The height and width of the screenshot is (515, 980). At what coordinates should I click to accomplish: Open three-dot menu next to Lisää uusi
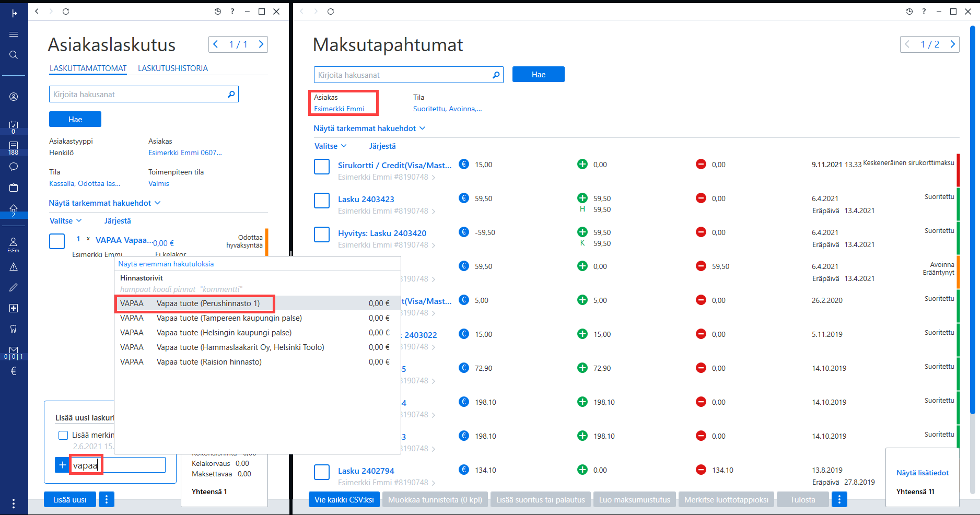click(x=107, y=500)
